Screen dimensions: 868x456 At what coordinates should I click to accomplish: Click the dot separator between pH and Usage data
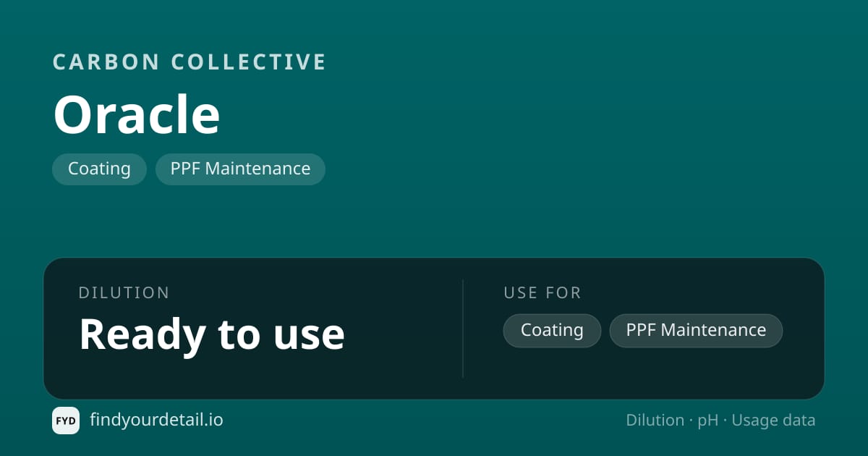tap(725, 421)
